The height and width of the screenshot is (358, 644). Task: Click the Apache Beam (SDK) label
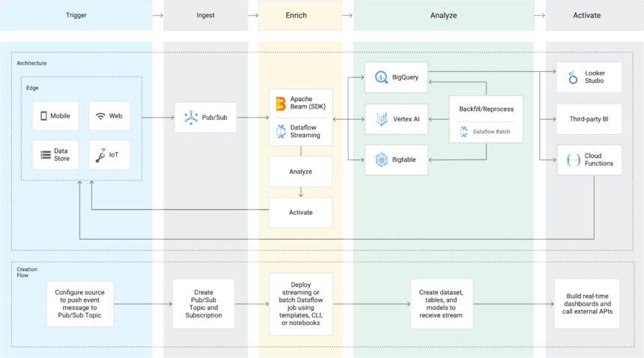[307, 103]
